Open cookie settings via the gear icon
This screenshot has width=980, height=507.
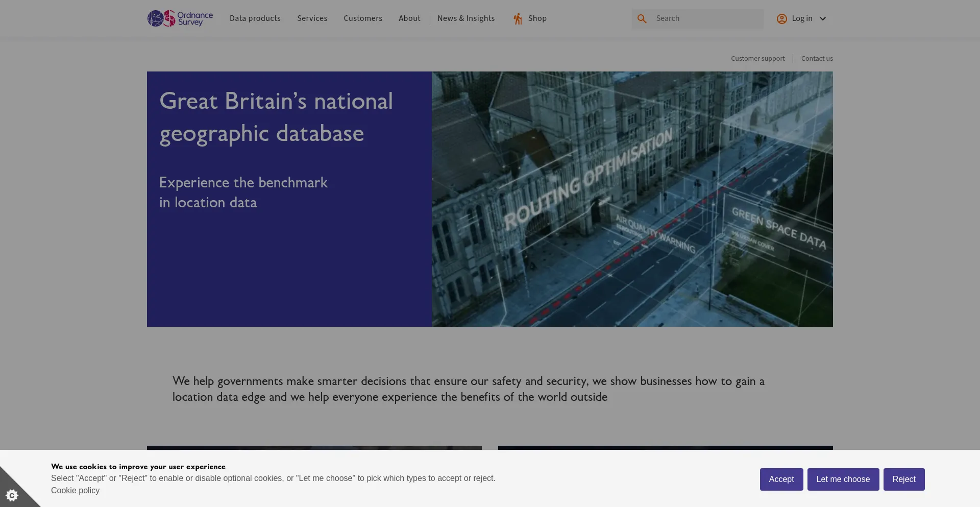[x=12, y=495]
